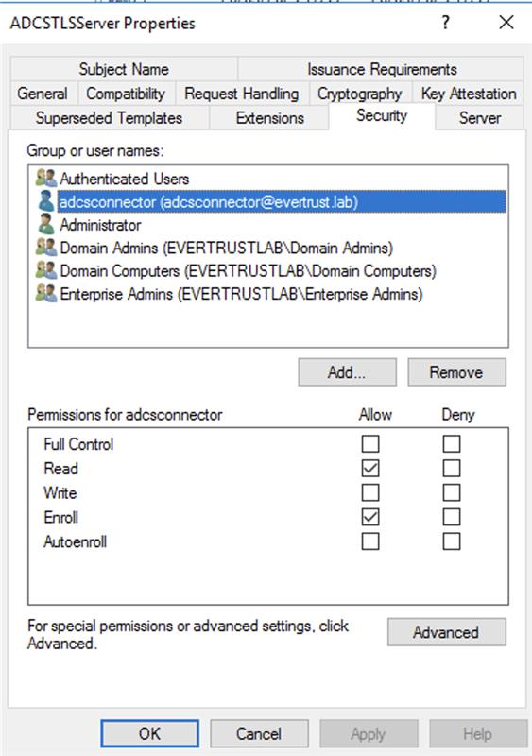
Task: Click the Authenticated Users group icon
Action: coord(46,179)
